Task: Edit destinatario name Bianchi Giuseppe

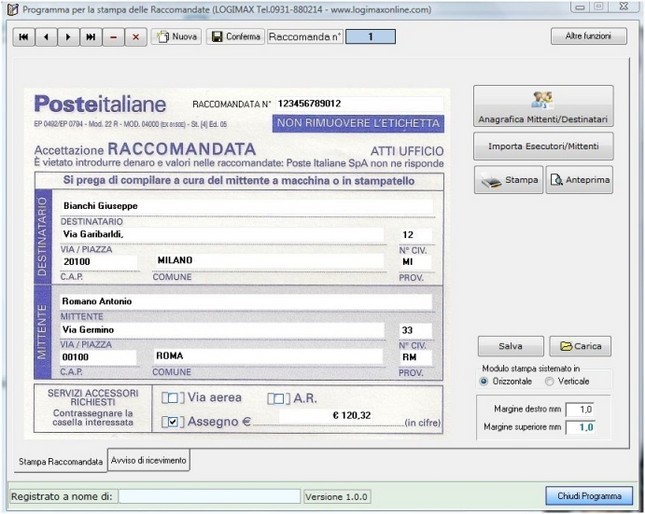Action: [x=247, y=206]
